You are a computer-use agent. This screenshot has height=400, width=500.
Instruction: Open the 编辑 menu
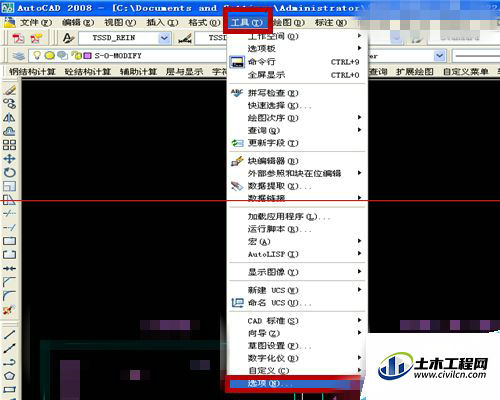pyautogui.click(x=78, y=23)
